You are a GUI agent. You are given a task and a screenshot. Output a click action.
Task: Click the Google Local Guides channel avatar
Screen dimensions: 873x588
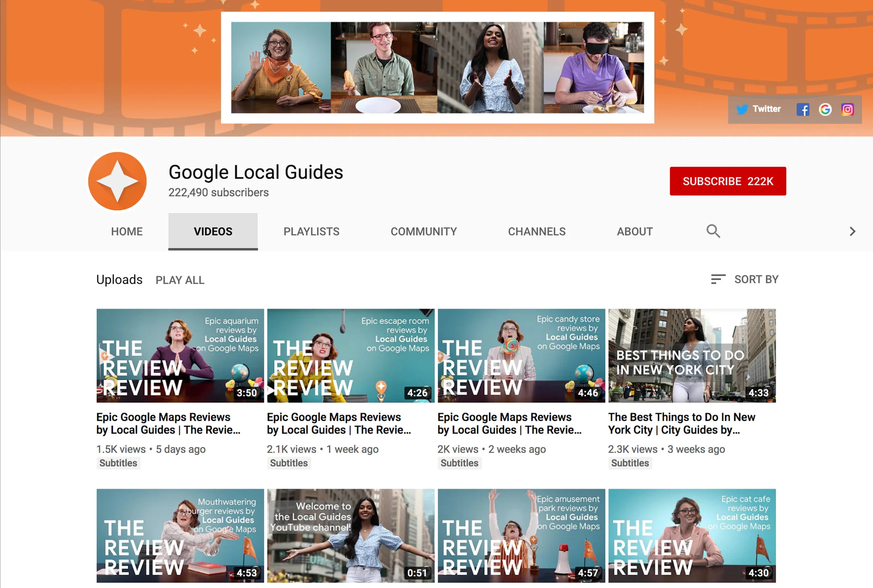click(x=117, y=181)
